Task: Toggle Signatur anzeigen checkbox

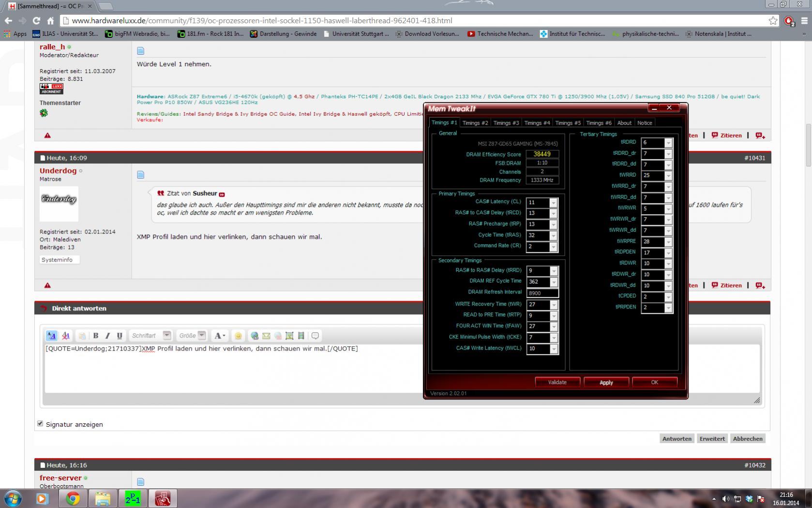Action: coord(40,423)
